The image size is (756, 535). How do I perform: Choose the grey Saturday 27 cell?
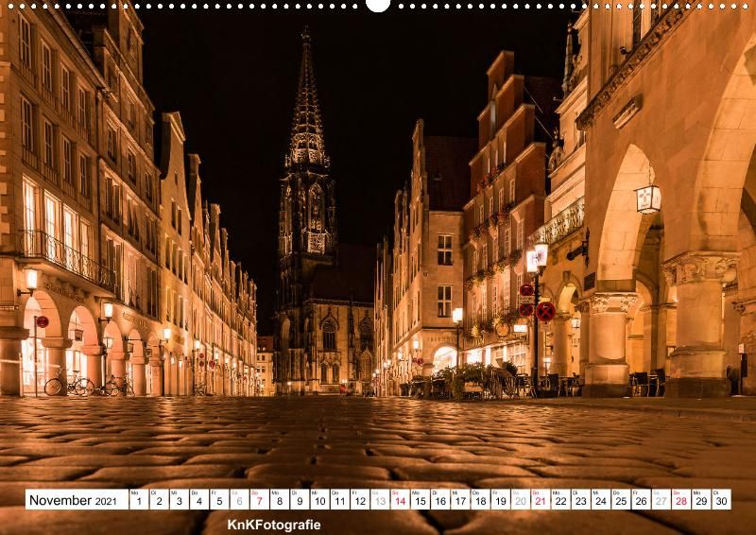point(661,499)
